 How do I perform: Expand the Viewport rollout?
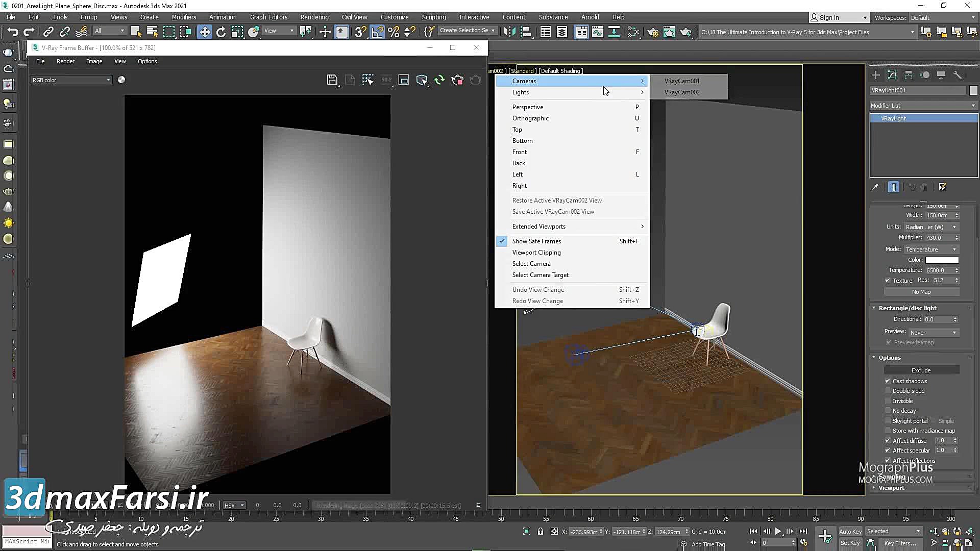pos(891,488)
